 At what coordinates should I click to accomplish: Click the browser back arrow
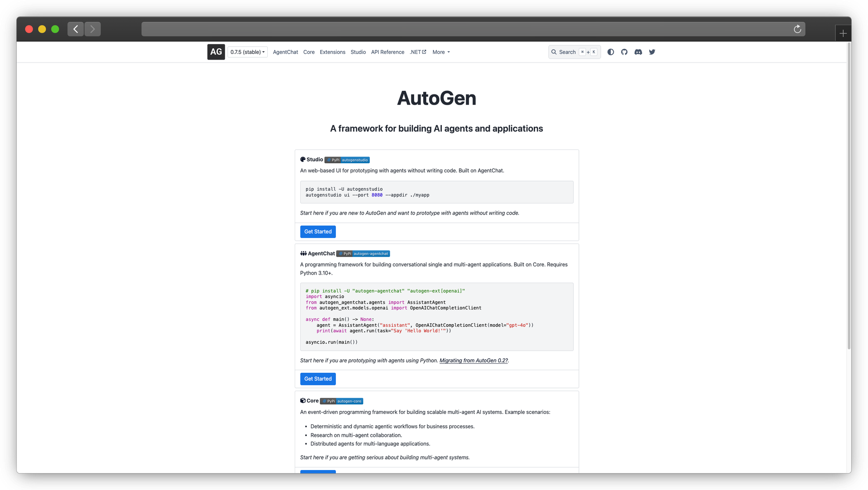tap(76, 29)
